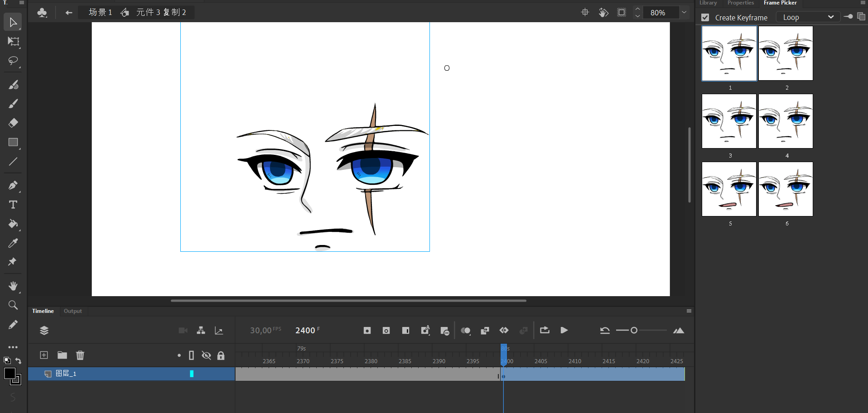Select the Lasso tool

pyautogui.click(x=13, y=61)
